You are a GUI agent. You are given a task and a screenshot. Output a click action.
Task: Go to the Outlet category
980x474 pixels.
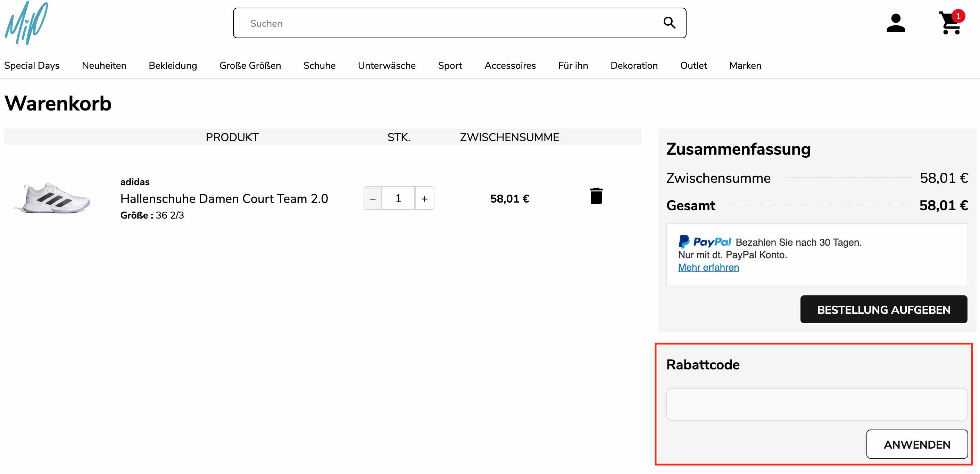(x=693, y=65)
